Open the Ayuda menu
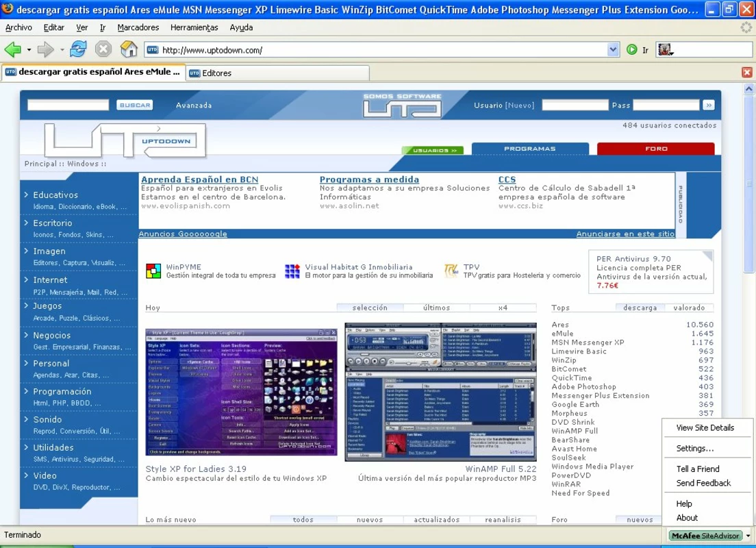Image resolution: width=756 pixels, height=548 pixels. [241, 27]
